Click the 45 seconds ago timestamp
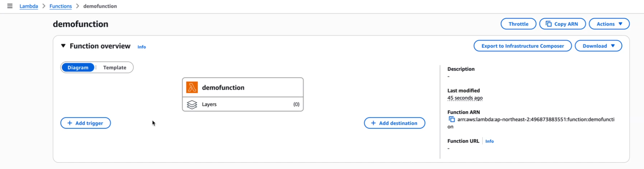The image size is (644, 169). click(465, 98)
